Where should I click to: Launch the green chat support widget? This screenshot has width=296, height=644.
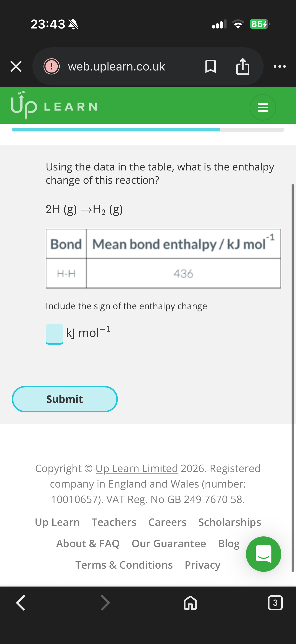point(263,554)
